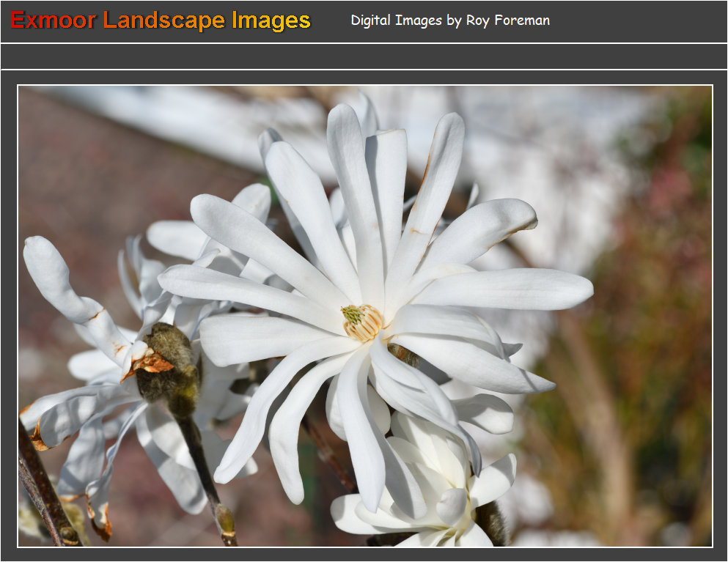Click the Digital Images by Roy Foreman text
Image resolution: width=728 pixels, height=562 pixels.
[x=450, y=21]
